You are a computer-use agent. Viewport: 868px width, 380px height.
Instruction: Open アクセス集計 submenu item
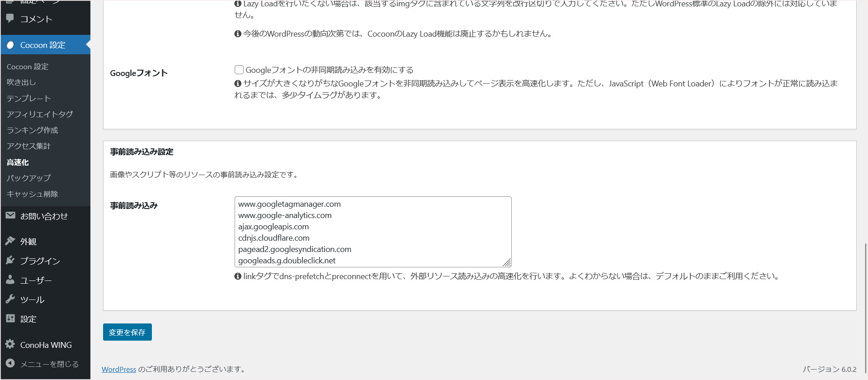(28, 146)
